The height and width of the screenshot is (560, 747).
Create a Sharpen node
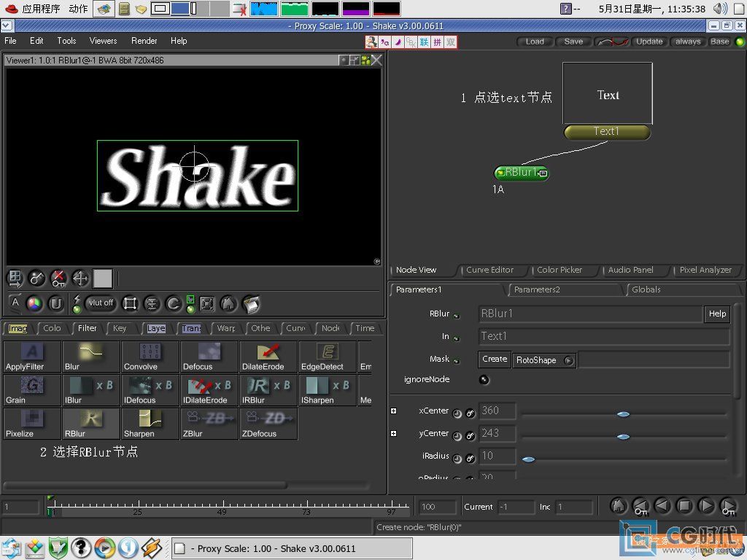150,424
